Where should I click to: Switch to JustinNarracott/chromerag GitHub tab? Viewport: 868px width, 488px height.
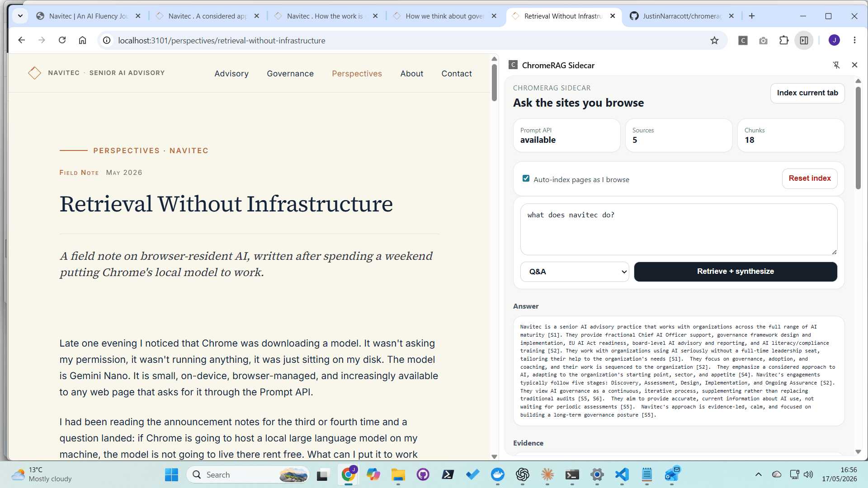coord(682,16)
